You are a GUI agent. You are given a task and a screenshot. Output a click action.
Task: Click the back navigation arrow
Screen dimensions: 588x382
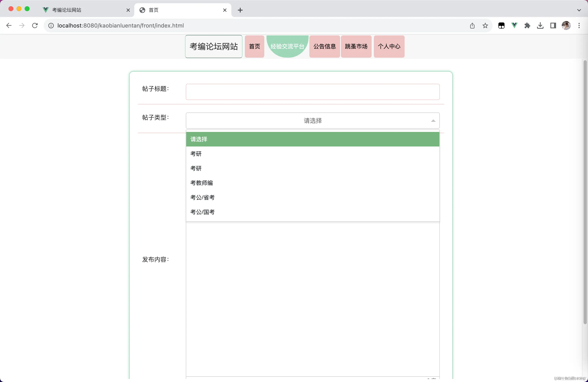coord(9,25)
